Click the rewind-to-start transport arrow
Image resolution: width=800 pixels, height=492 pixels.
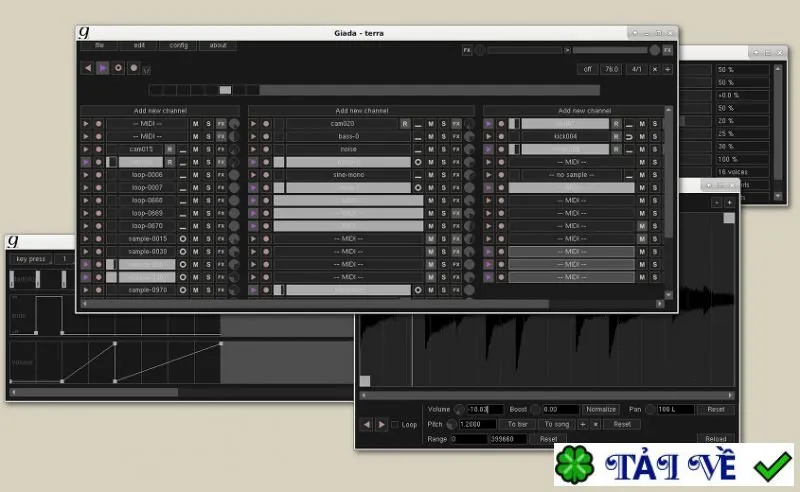coord(88,68)
